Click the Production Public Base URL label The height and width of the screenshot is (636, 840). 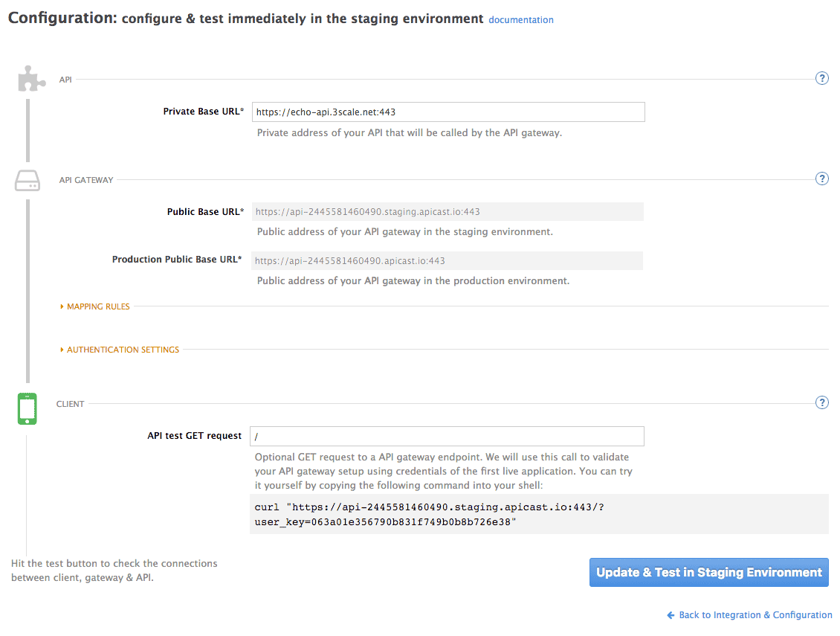coord(177,260)
